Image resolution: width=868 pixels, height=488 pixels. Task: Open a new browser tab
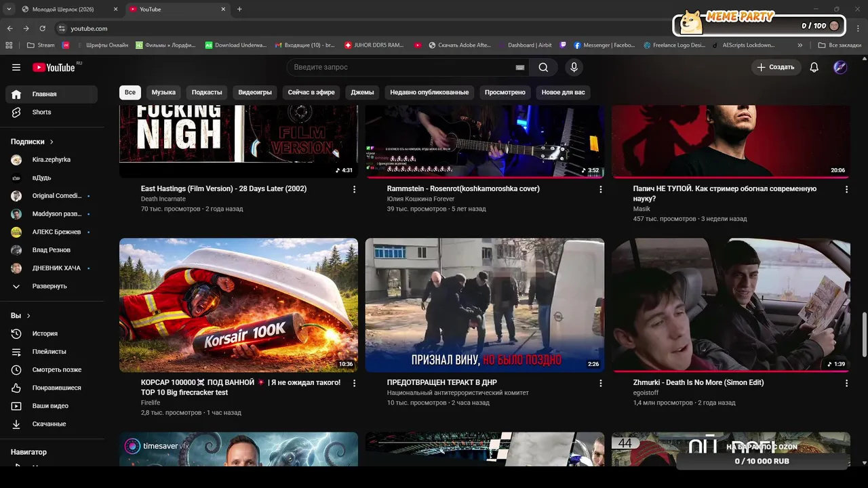tap(239, 9)
